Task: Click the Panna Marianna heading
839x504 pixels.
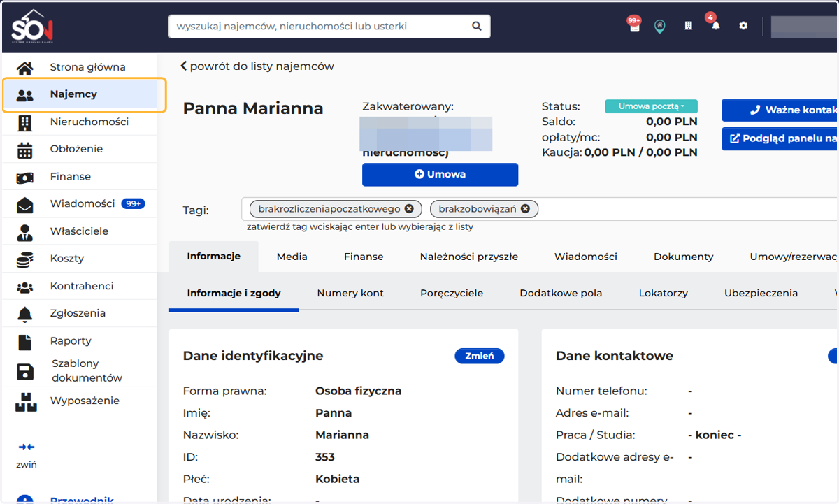Action: pyautogui.click(x=253, y=108)
